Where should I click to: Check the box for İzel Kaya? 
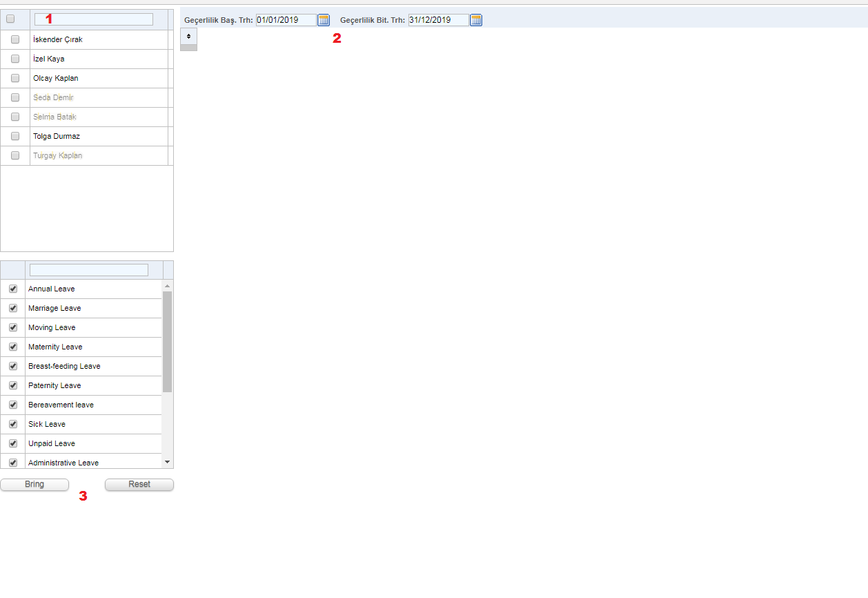15,59
